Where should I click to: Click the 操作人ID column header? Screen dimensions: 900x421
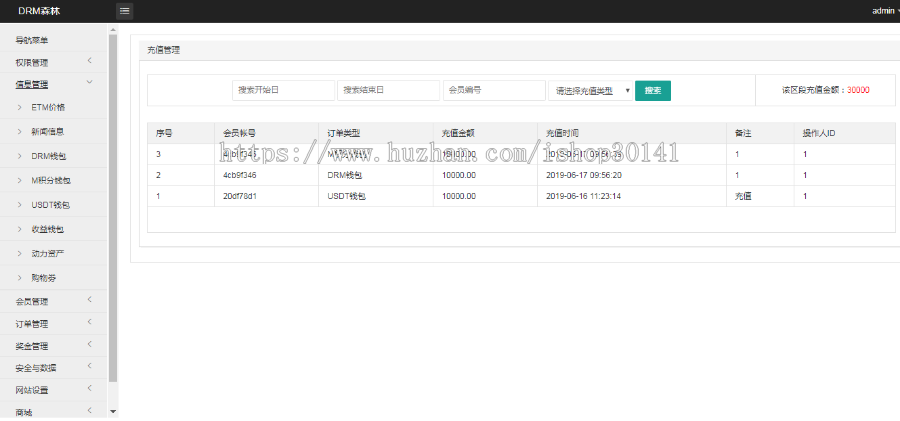click(x=818, y=133)
